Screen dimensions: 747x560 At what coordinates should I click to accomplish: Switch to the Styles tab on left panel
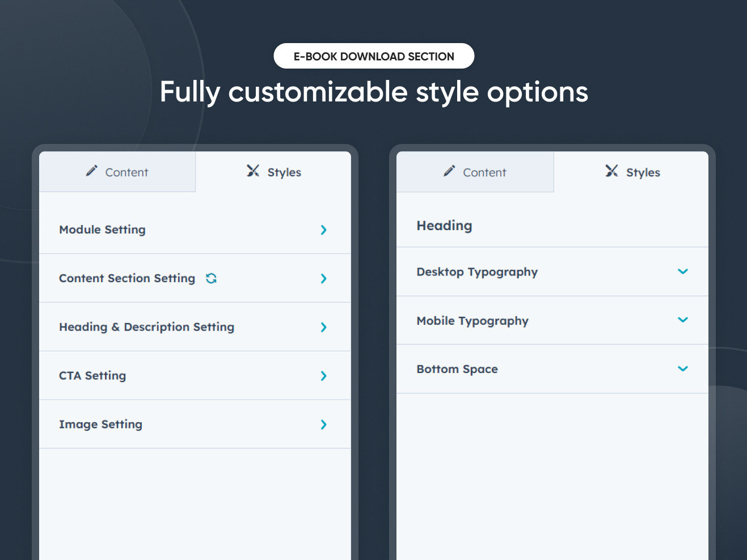point(274,172)
